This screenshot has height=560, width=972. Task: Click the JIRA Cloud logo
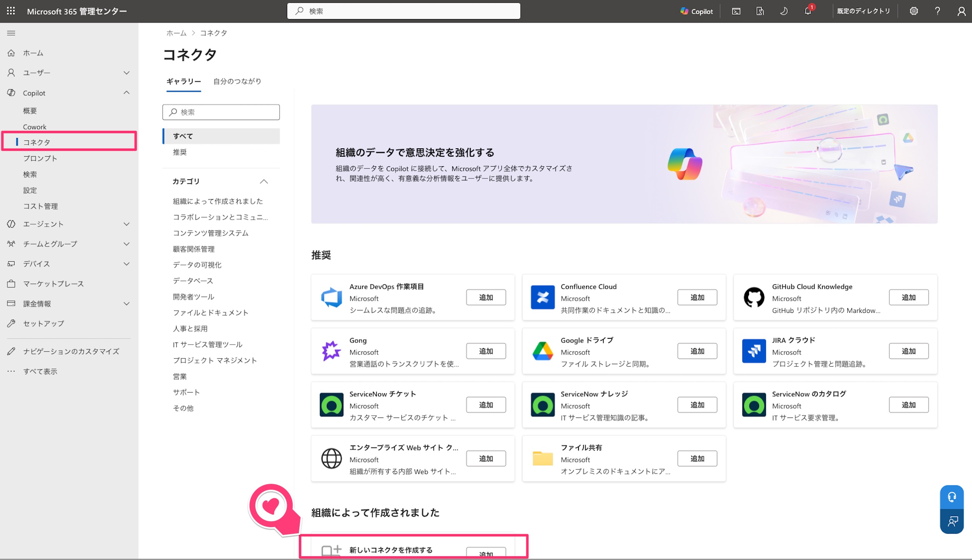coord(754,351)
